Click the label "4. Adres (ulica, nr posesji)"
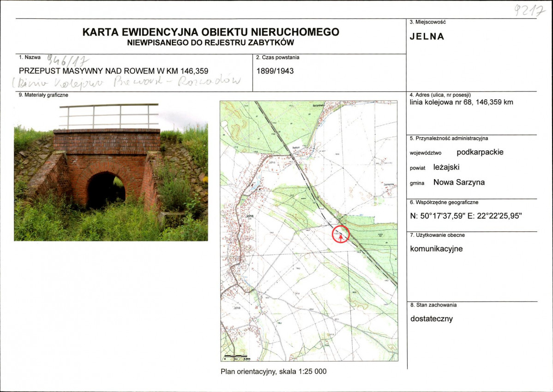This screenshot has height=392, width=553. [x=440, y=95]
